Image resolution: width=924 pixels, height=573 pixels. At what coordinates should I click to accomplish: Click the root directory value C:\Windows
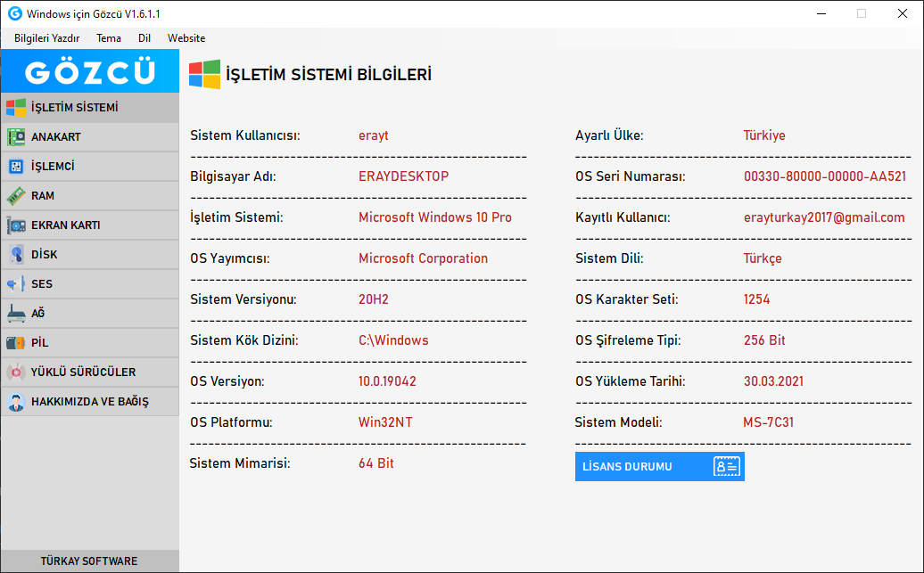point(393,340)
